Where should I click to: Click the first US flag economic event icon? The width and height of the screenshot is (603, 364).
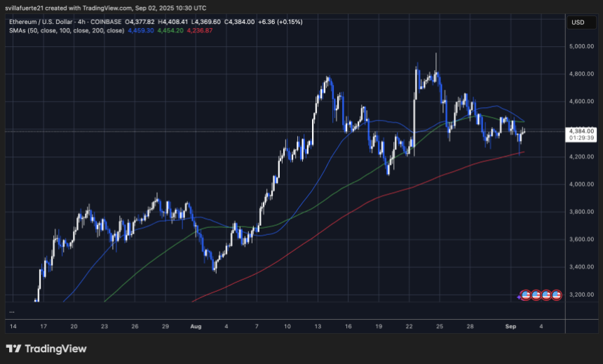[x=527, y=295]
